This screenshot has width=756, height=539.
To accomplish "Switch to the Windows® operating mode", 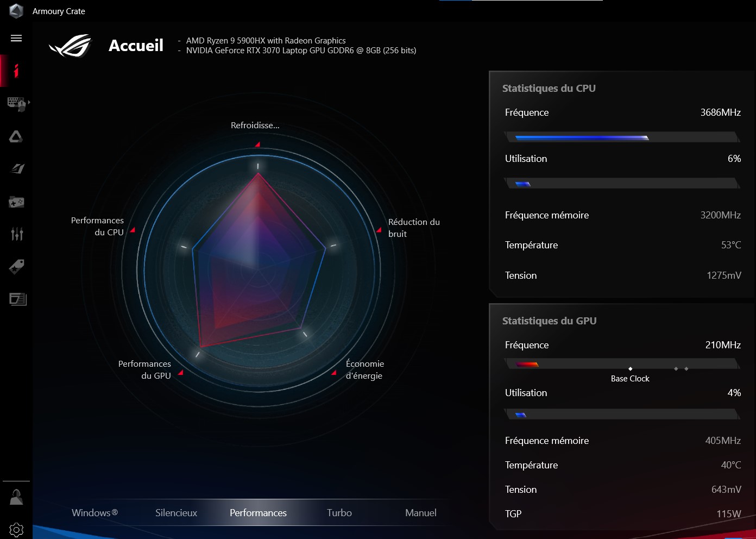I will 94,513.
